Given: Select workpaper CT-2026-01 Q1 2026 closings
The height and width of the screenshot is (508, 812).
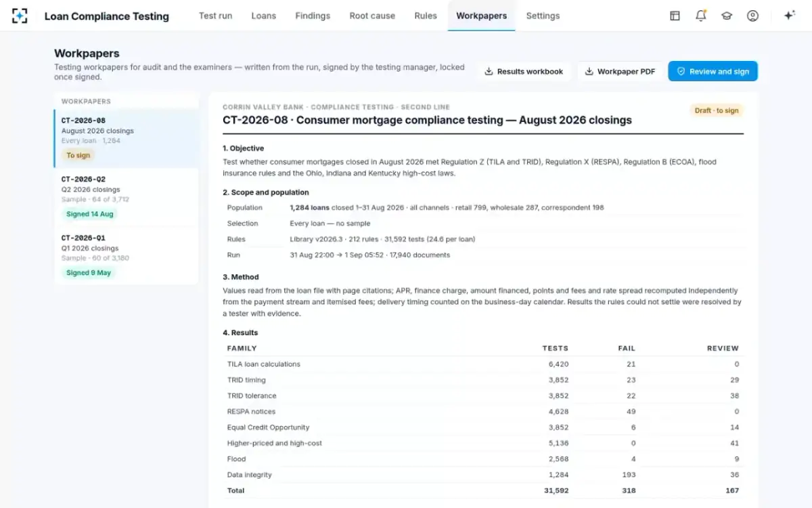Looking at the screenshot, I should pos(127,255).
